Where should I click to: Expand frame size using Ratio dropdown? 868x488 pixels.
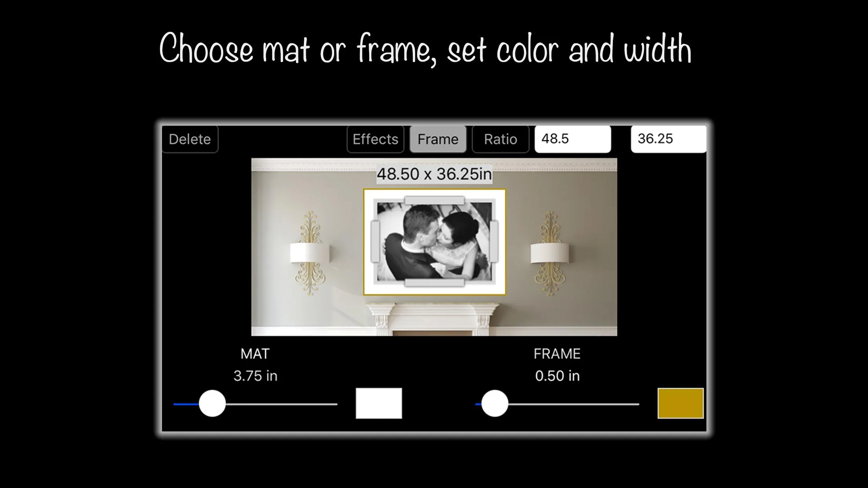500,139
